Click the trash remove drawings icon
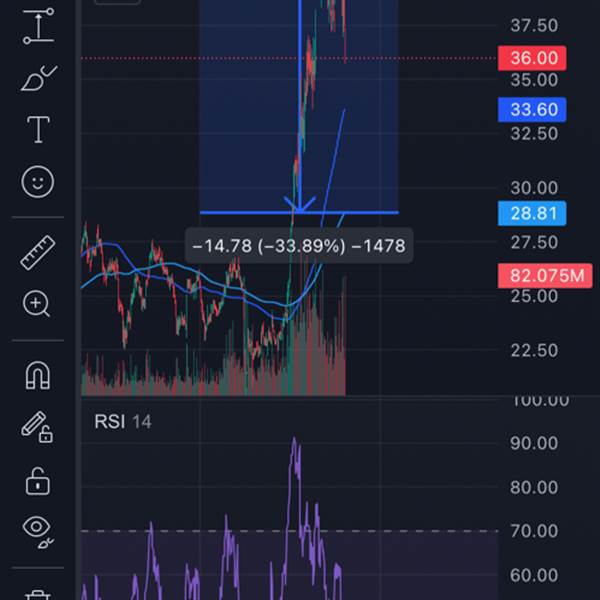 coord(37,595)
